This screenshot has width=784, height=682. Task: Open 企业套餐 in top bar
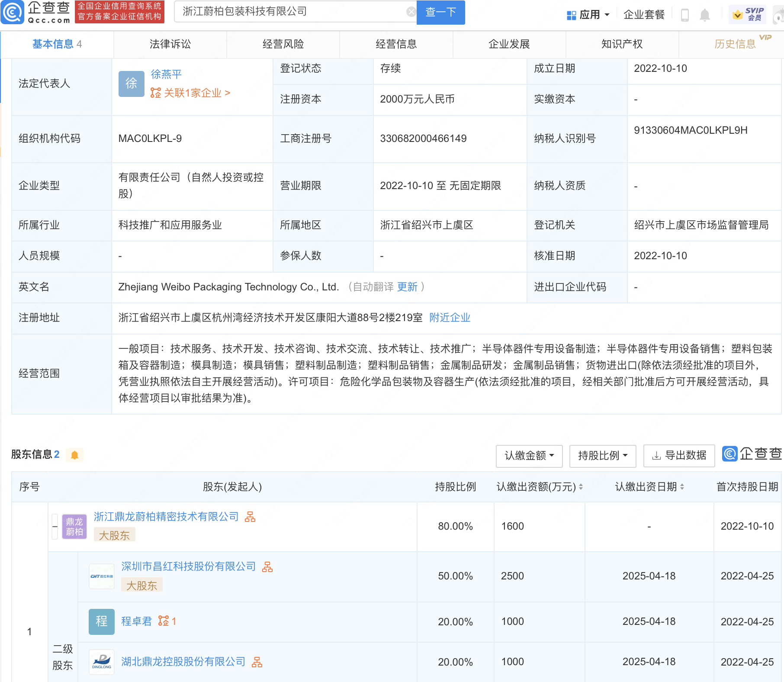[x=644, y=15]
